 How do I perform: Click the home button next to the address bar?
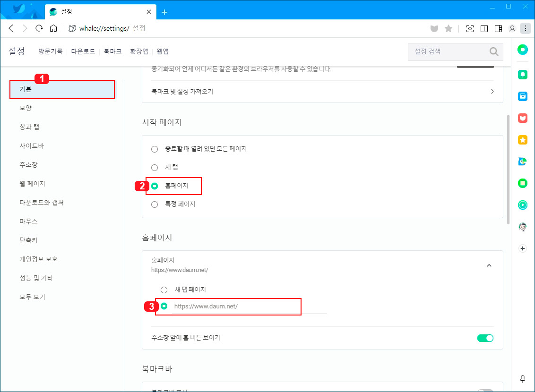(x=53, y=28)
